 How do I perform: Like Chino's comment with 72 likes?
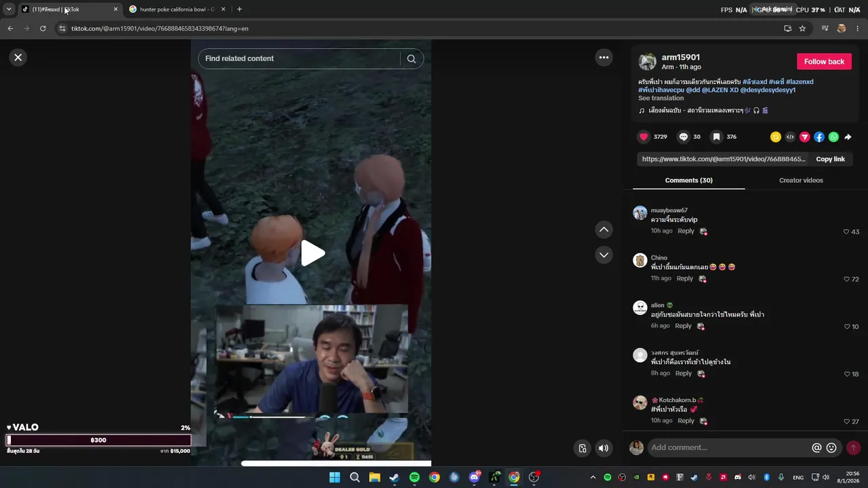[846, 279]
